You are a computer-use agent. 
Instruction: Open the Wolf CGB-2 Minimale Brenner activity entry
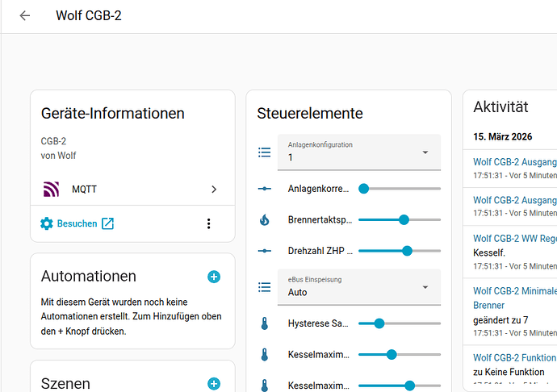point(514,298)
